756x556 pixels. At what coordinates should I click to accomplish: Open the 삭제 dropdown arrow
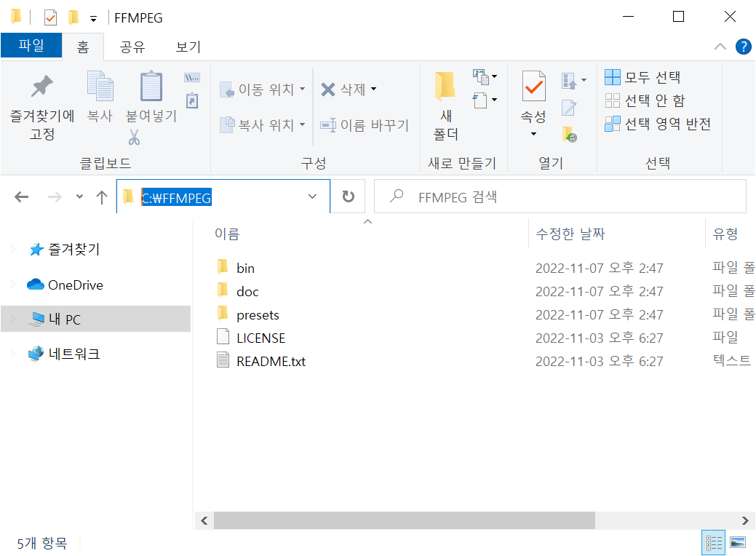(374, 89)
